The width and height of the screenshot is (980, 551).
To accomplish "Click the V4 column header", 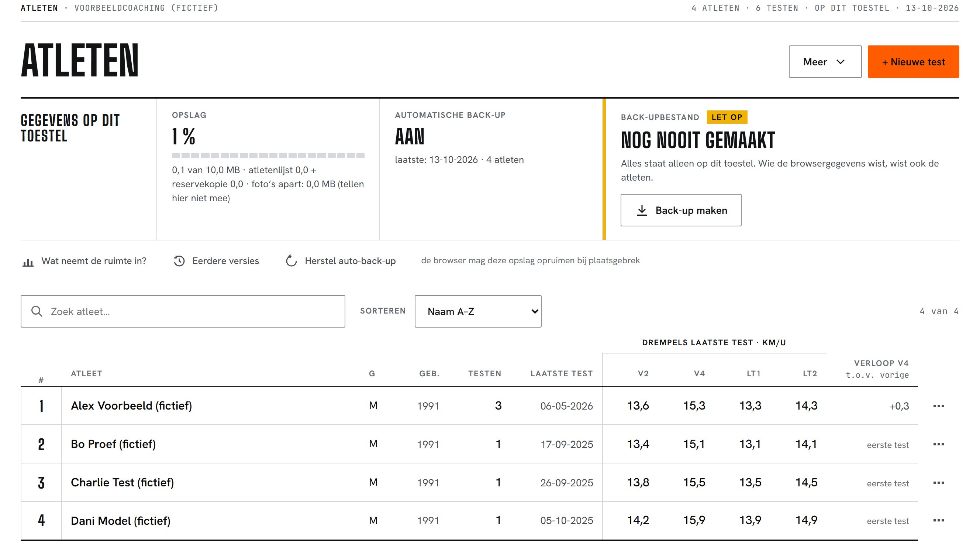I will coord(699,374).
